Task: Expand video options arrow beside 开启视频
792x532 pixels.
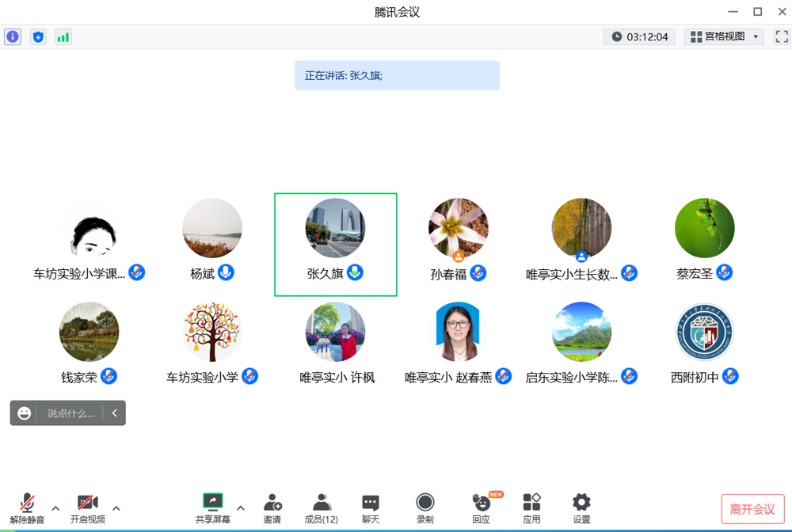Action: coord(116,508)
